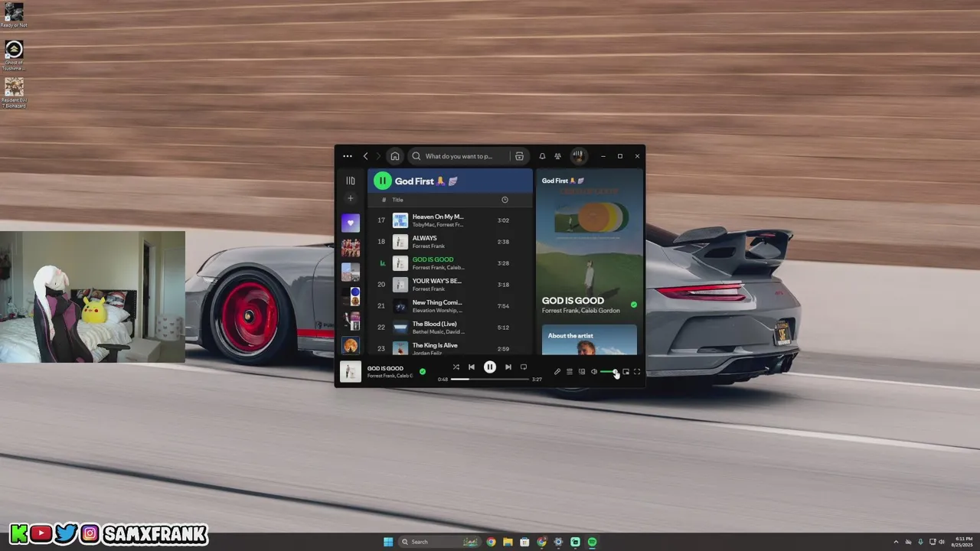The image size is (980, 551).
Task: Toggle the saved checkmark in player bar
Action: click(423, 372)
